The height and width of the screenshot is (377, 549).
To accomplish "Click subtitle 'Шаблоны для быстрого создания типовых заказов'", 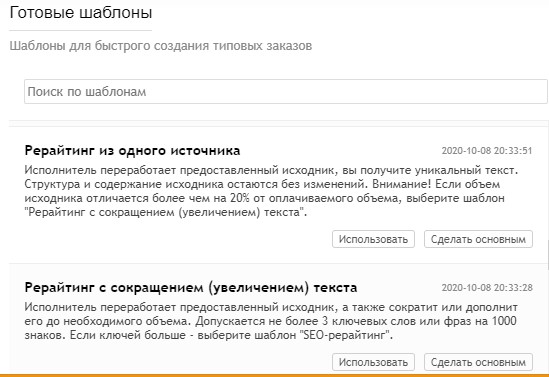I will [161, 46].
